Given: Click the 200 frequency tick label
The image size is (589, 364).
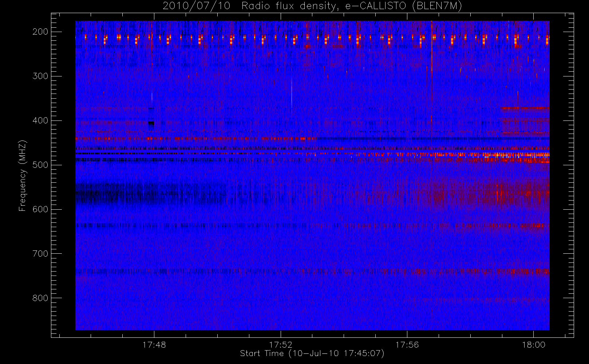Looking at the screenshot, I should point(40,32).
